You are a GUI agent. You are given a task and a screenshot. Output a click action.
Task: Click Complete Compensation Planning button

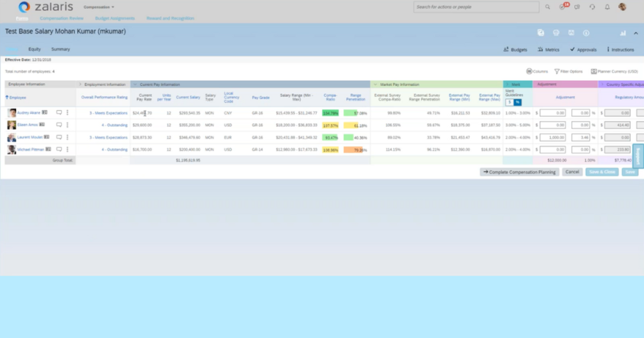point(520,172)
